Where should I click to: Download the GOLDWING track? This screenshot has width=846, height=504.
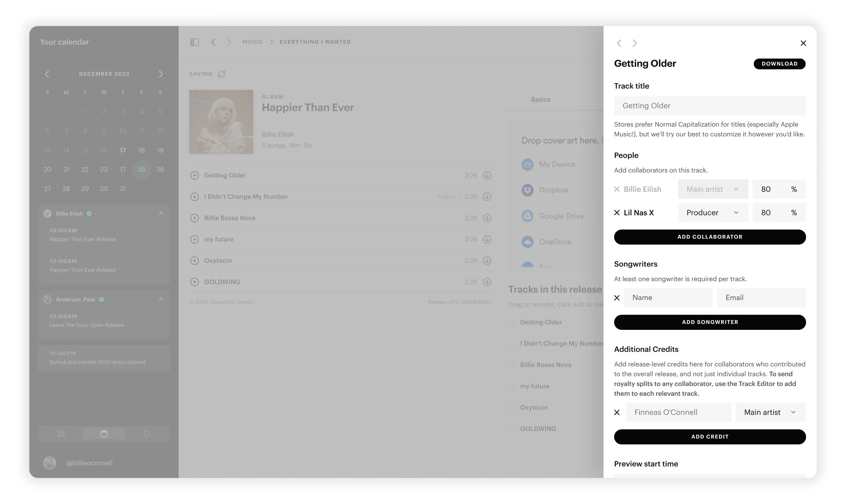pos(487,282)
